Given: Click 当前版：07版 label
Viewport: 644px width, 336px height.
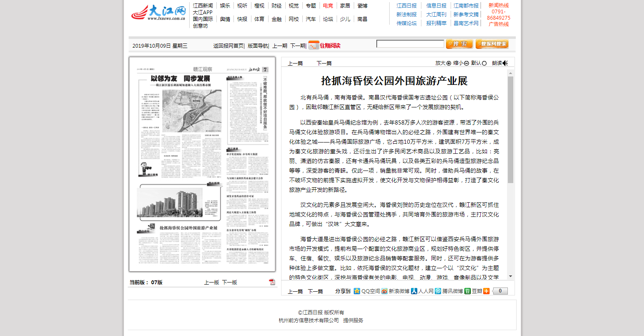Looking at the screenshot, I should pos(146,283).
